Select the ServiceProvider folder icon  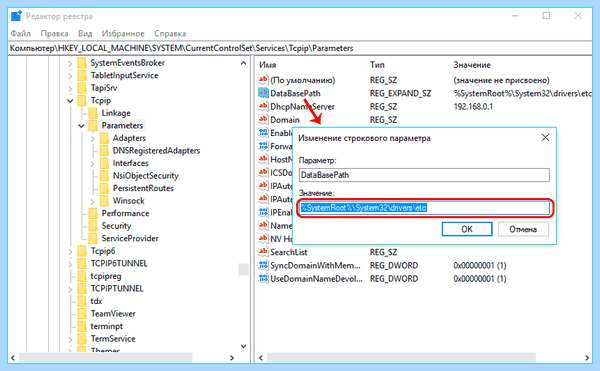click(x=93, y=239)
